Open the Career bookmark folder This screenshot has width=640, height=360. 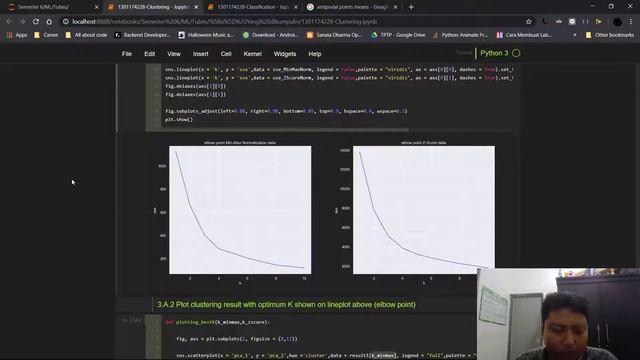tap(46, 35)
